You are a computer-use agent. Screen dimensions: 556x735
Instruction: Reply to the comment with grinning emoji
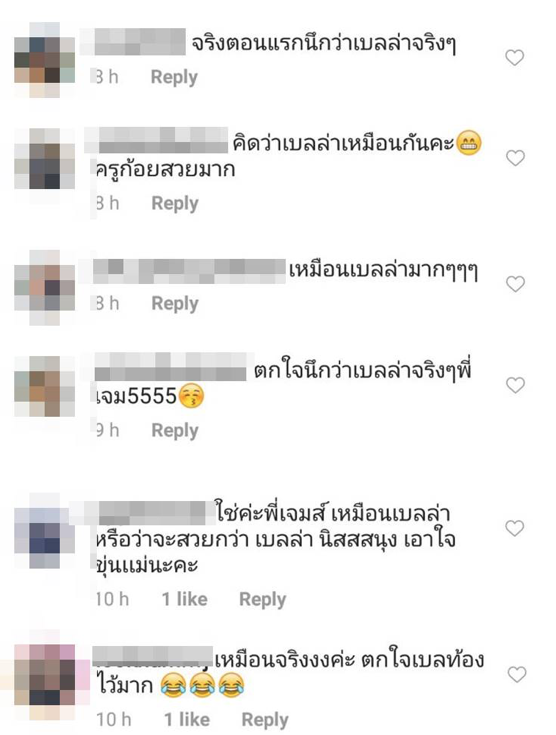point(175,204)
